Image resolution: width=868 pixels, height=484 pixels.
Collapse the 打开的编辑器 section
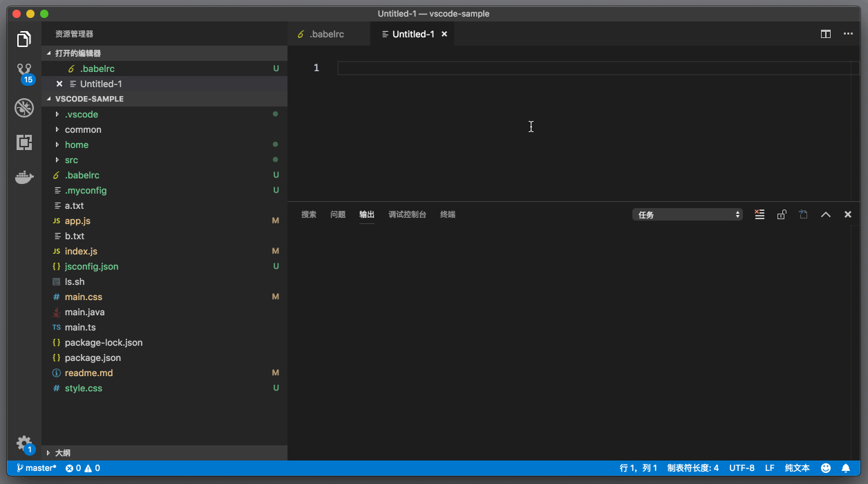click(77, 53)
